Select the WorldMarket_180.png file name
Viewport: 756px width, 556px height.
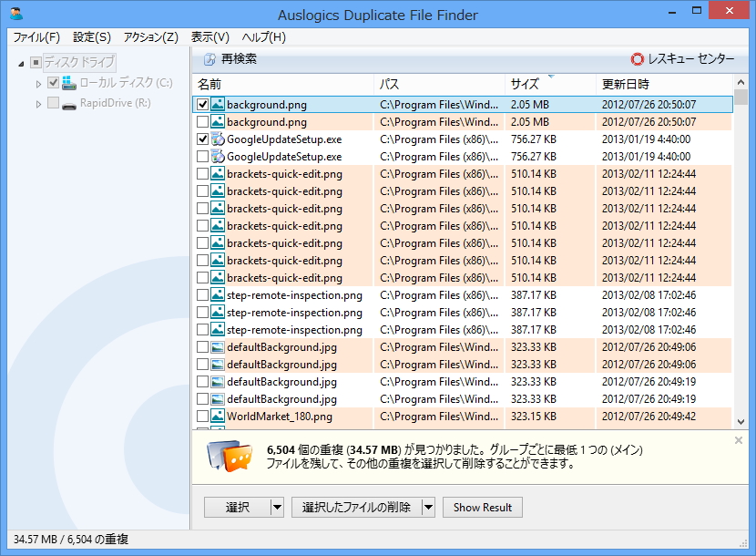point(279,416)
